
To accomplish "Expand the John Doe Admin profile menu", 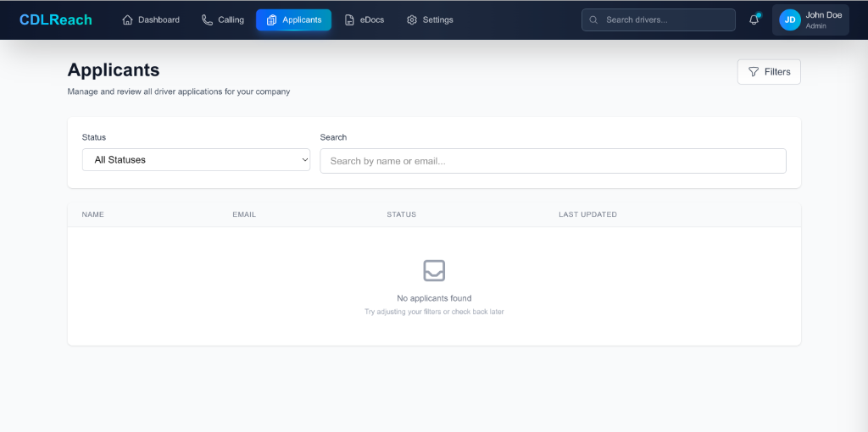I will [x=823, y=19].
